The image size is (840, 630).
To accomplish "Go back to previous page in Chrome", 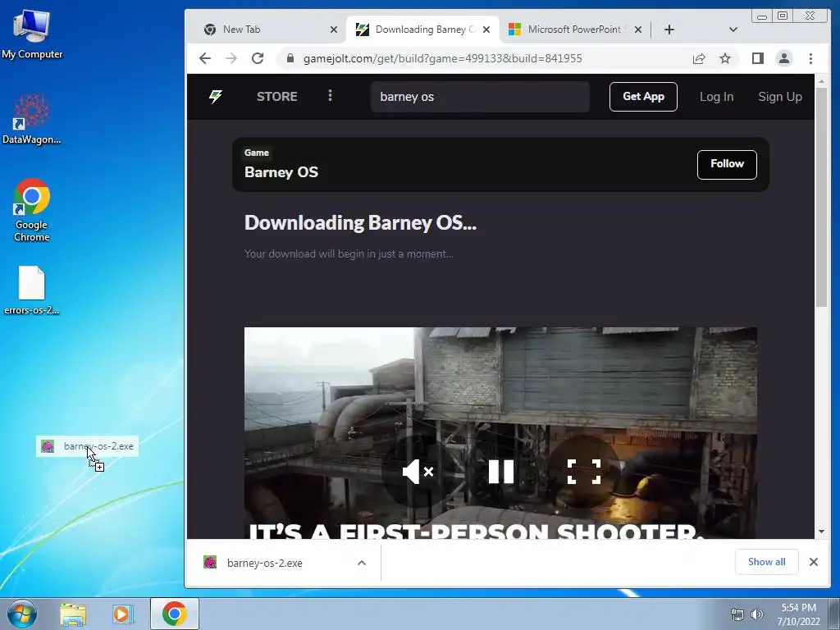I will pos(205,58).
